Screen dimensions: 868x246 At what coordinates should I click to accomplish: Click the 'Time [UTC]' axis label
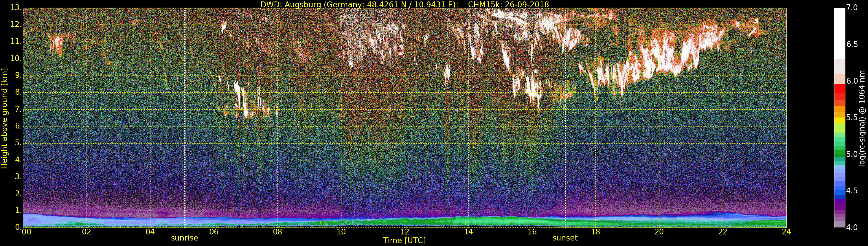click(404, 241)
